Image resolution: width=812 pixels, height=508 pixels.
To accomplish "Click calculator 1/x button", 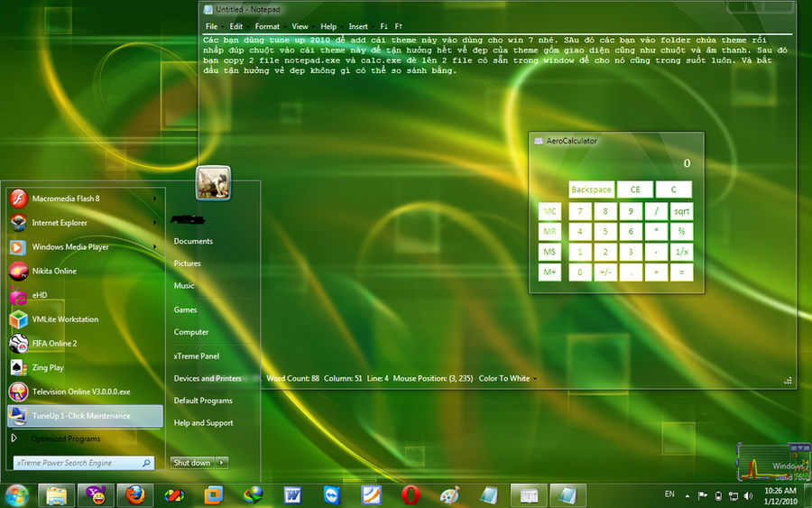I will point(681,252).
